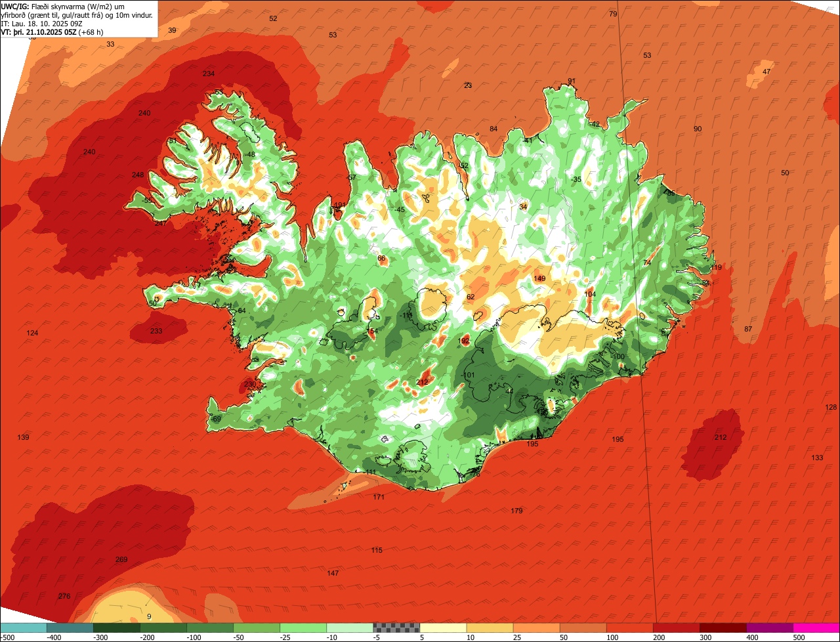Click the map value '79'

click(613, 14)
